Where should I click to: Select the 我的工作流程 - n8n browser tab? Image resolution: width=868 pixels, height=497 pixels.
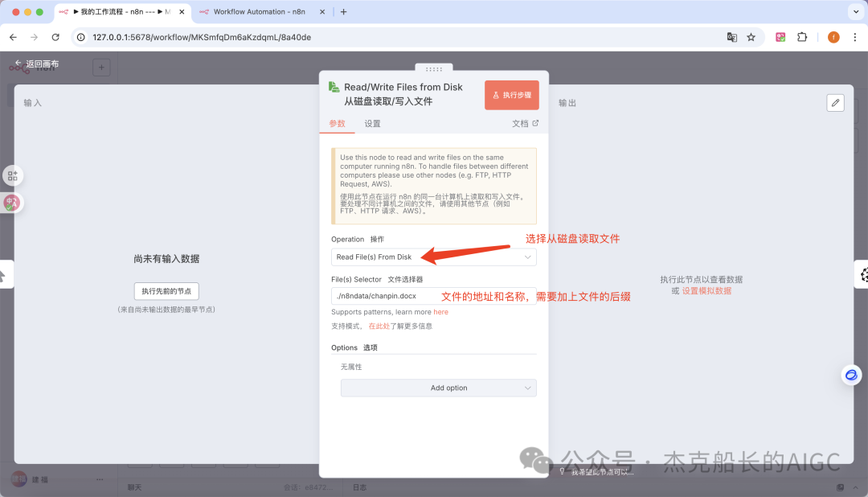(x=123, y=11)
